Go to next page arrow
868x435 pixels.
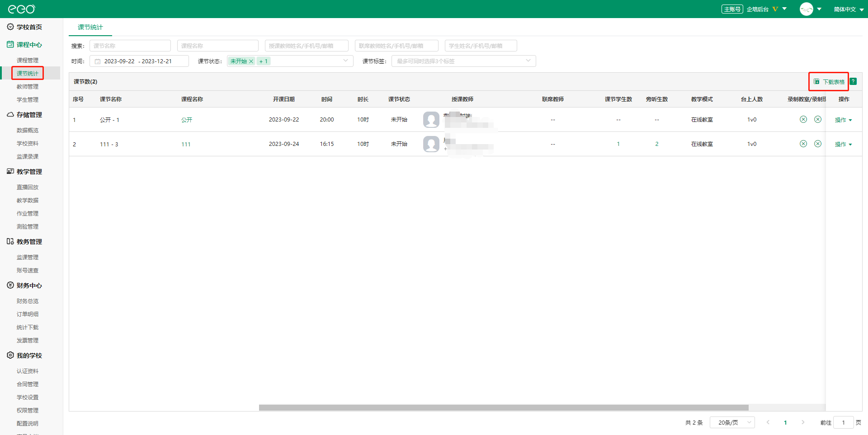803,422
